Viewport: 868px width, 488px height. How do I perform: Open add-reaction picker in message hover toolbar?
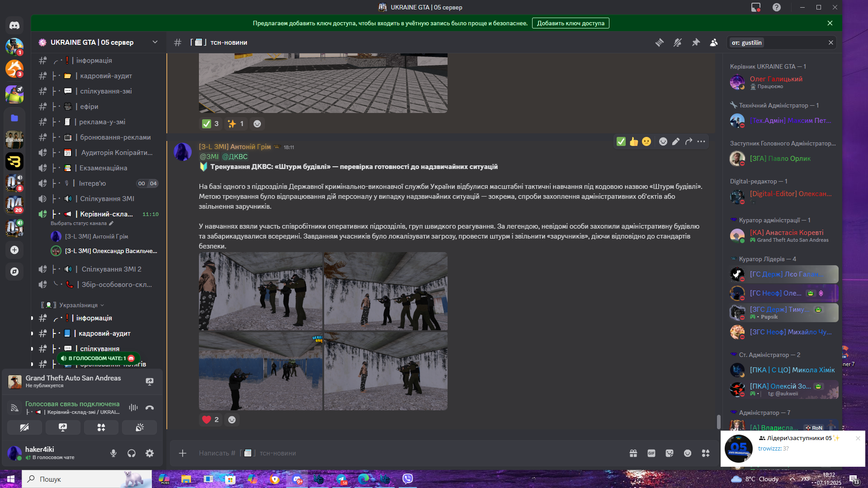663,142
